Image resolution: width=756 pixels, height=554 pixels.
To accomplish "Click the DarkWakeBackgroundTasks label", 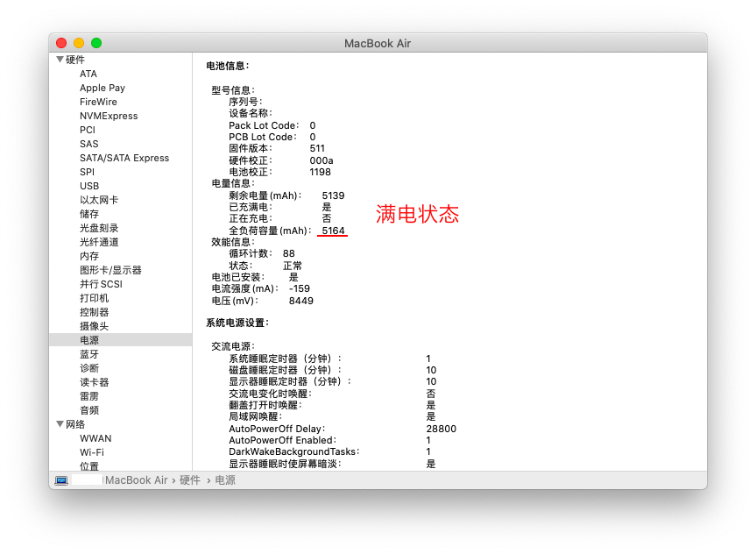I will pos(294,451).
